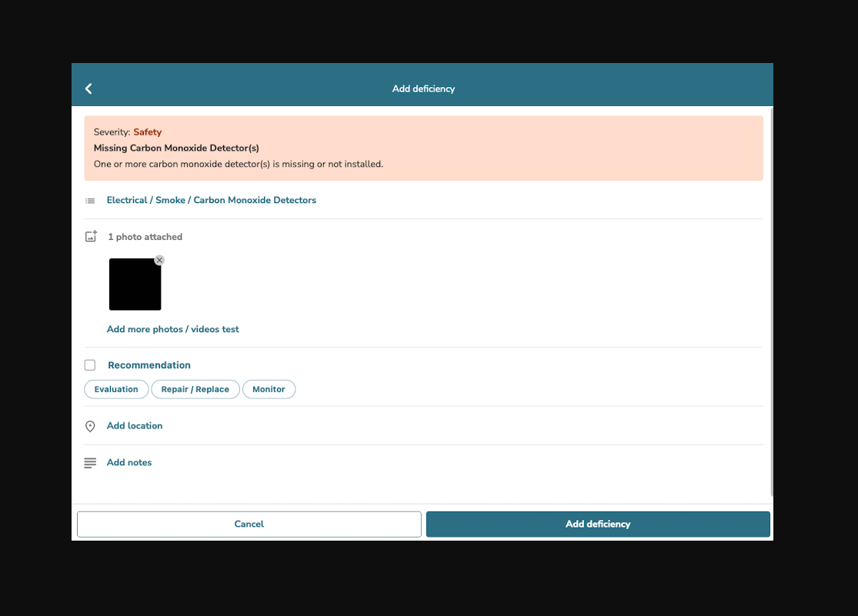Click the Safety severity label
Image resolution: width=858 pixels, height=616 pixels.
click(x=147, y=132)
